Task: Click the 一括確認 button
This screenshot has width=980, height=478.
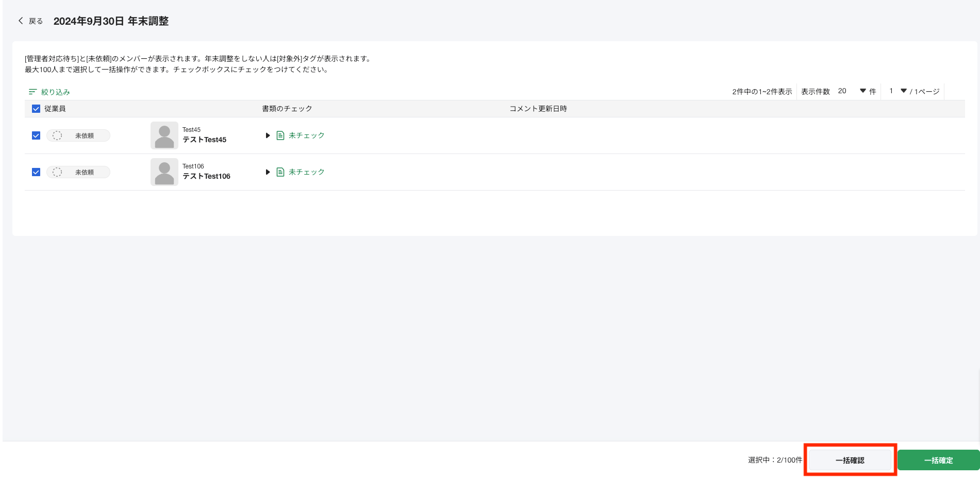Action: click(850, 460)
